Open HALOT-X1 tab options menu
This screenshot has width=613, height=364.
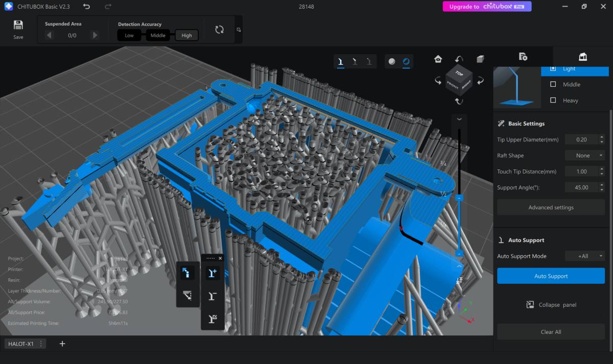click(41, 344)
